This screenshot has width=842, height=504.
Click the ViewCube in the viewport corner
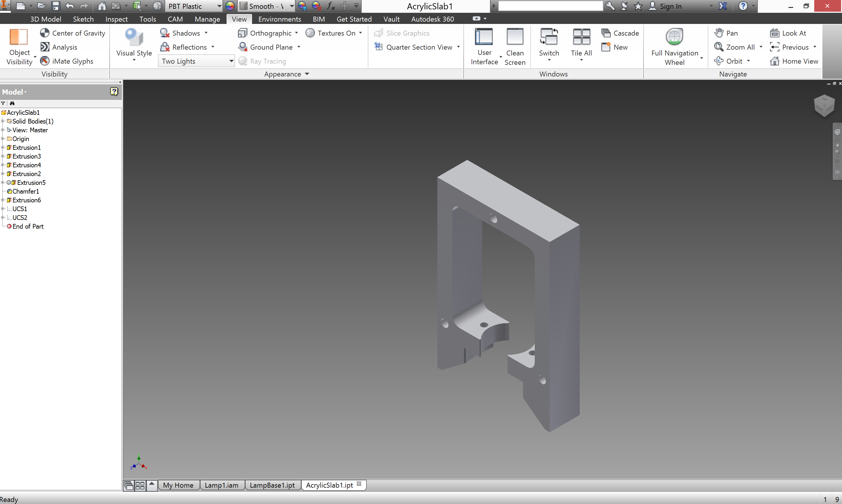click(824, 106)
